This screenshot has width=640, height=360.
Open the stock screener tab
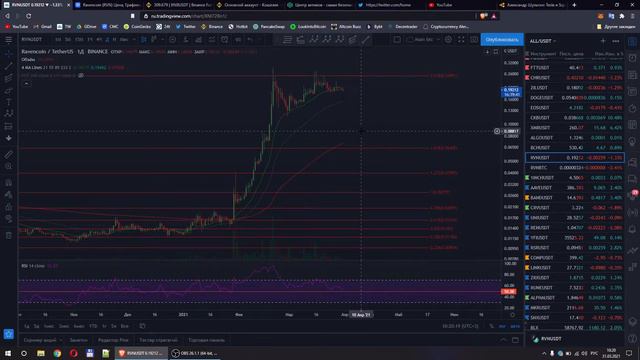40,340
